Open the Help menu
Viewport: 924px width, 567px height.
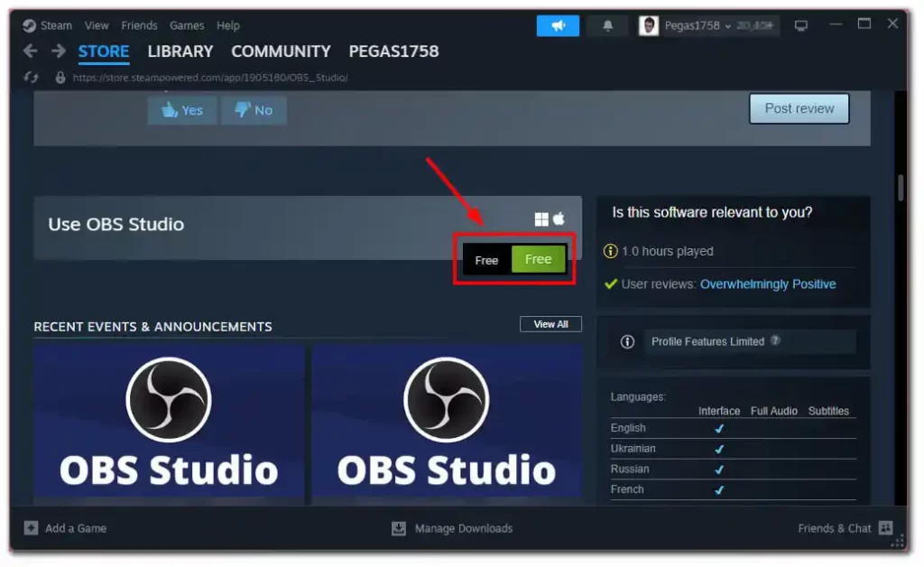pos(228,25)
